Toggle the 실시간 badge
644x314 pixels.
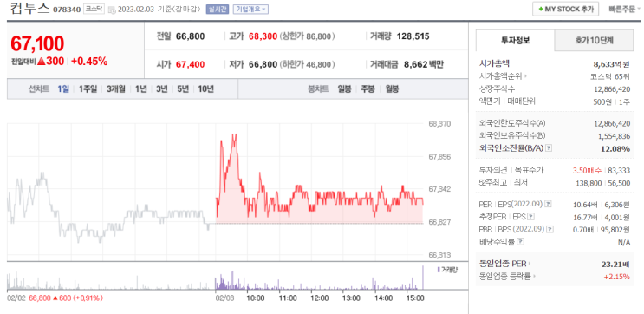(218, 9)
